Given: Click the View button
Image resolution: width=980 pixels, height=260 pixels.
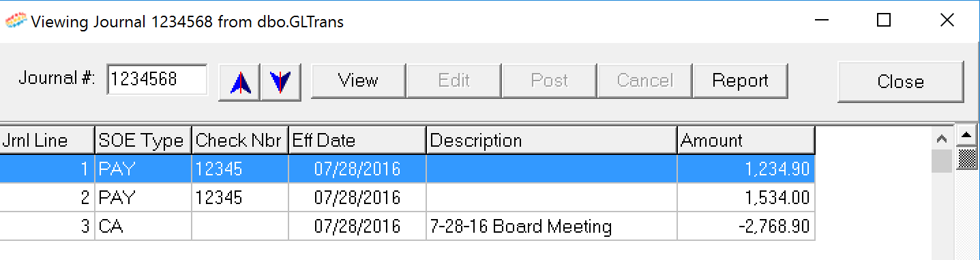Looking at the screenshot, I should point(358,81).
